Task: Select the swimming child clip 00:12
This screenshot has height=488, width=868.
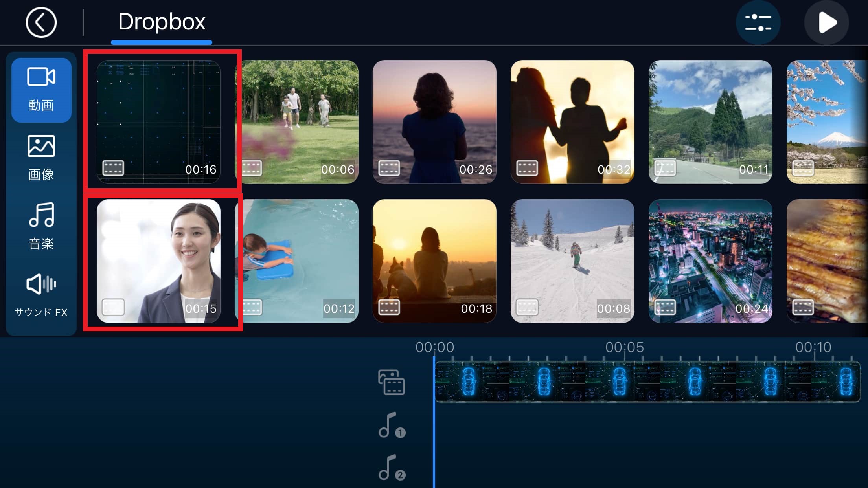Action: tap(297, 261)
